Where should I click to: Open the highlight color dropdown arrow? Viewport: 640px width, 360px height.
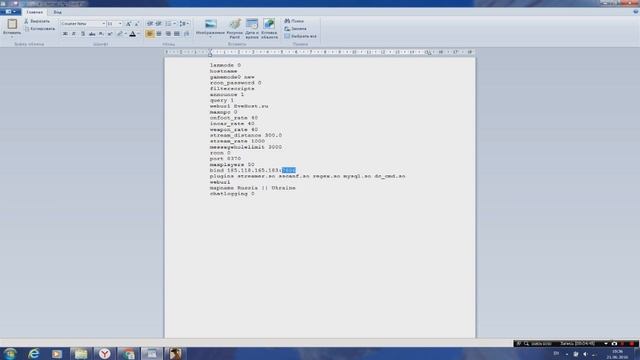coord(125,34)
